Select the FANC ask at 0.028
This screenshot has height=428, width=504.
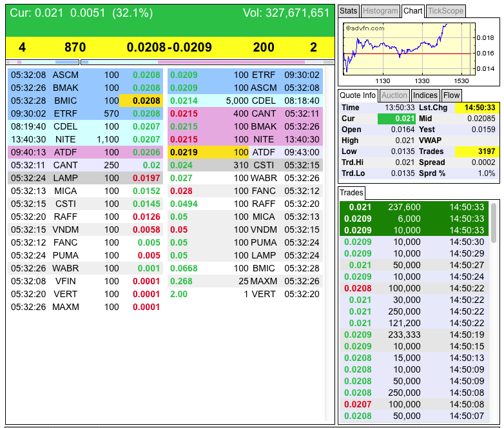pyautogui.click(x=246, y=191)
